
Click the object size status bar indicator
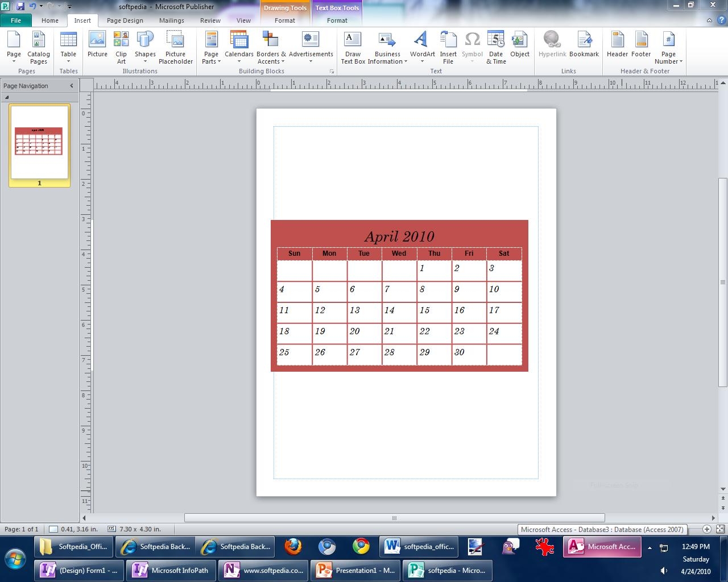click(x=134, y=529)
